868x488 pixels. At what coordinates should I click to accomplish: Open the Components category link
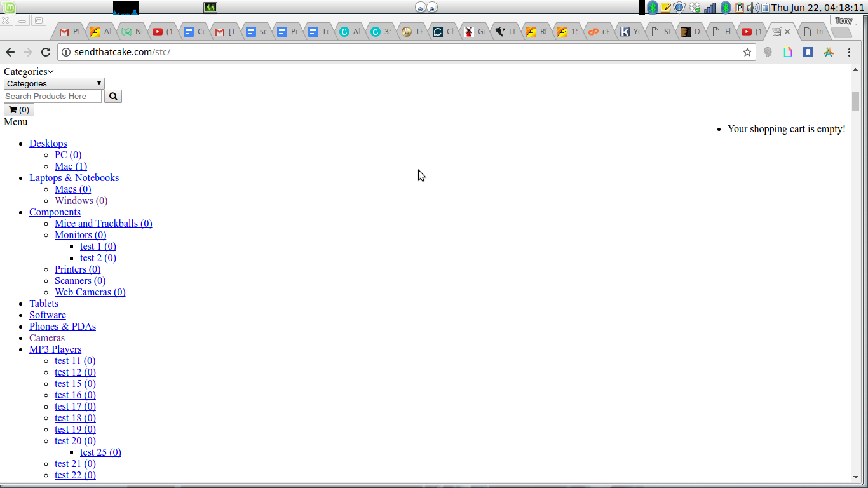55,212
